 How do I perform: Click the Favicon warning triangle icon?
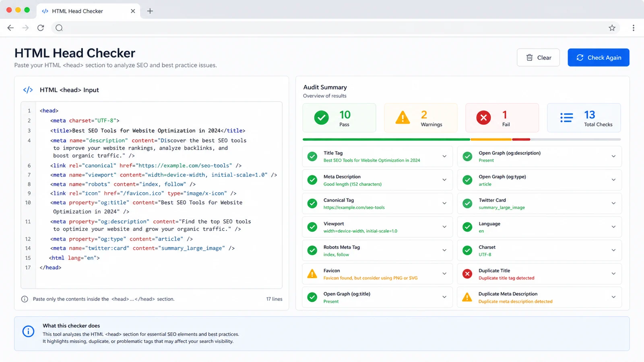(312, 274)
